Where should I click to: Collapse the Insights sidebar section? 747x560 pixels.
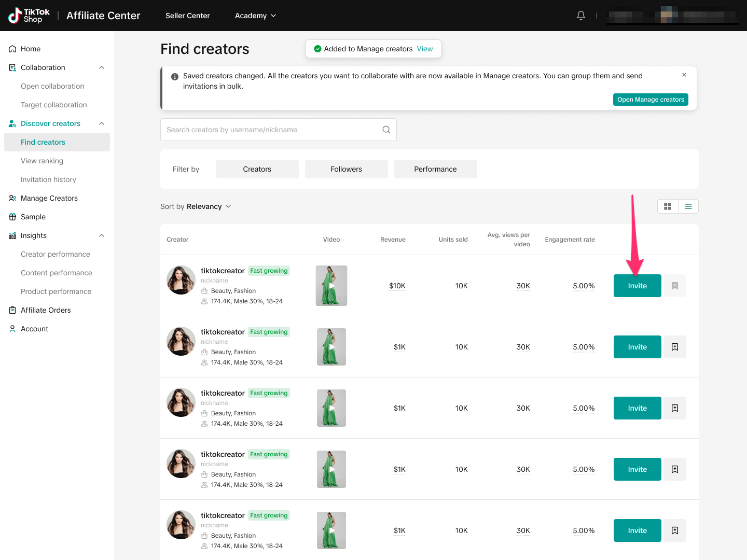(102, 235)
